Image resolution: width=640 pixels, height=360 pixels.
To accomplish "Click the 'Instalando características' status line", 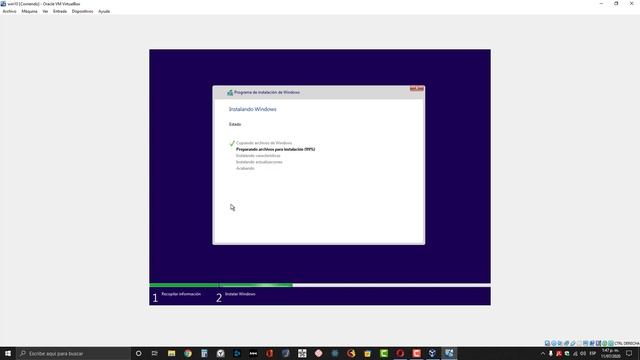I will 258,156.
